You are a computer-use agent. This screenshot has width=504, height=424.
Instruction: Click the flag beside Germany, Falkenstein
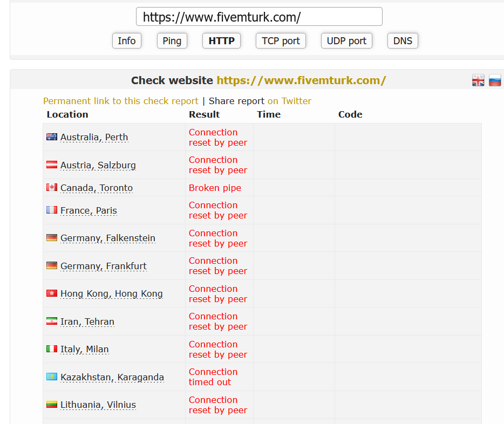(52, 238)
